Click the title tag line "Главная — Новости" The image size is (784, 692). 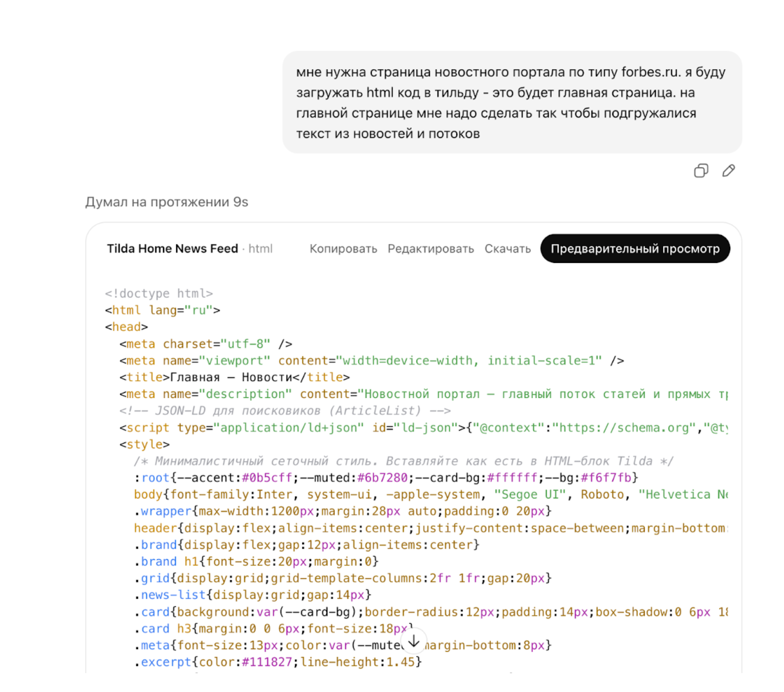click(x=234, y=377)
